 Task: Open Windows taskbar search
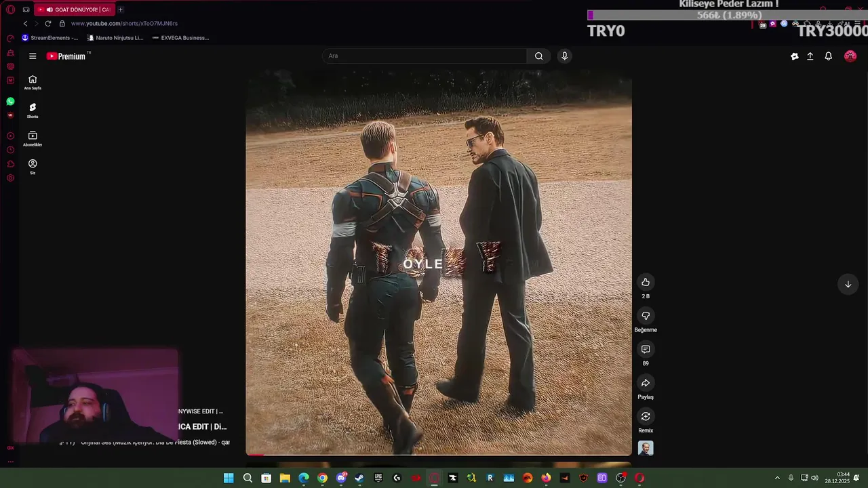click(x=248, y=478)
